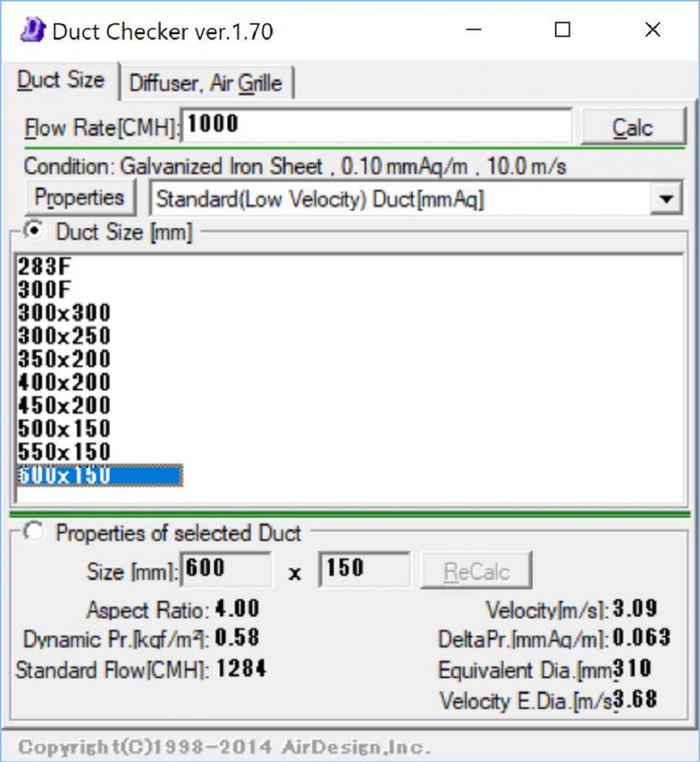Maximize the Duct Checker window
Screen dimensions: 700x762
coord(563,30)
